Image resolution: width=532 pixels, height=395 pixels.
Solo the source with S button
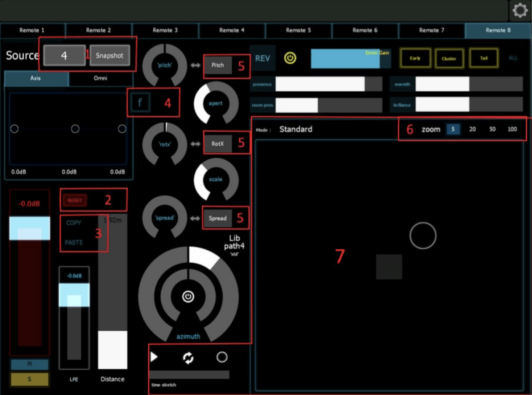pyautogui.click(x=30, y=379)
